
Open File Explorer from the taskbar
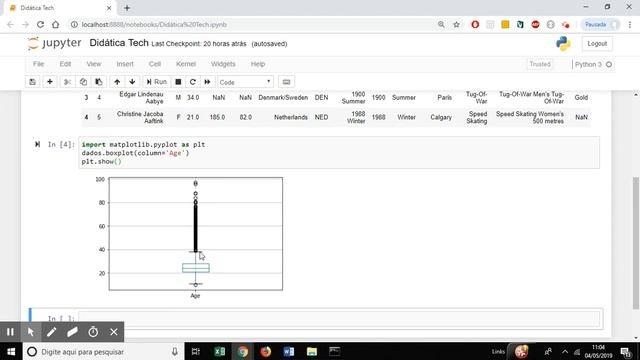[x=312, y=351]
